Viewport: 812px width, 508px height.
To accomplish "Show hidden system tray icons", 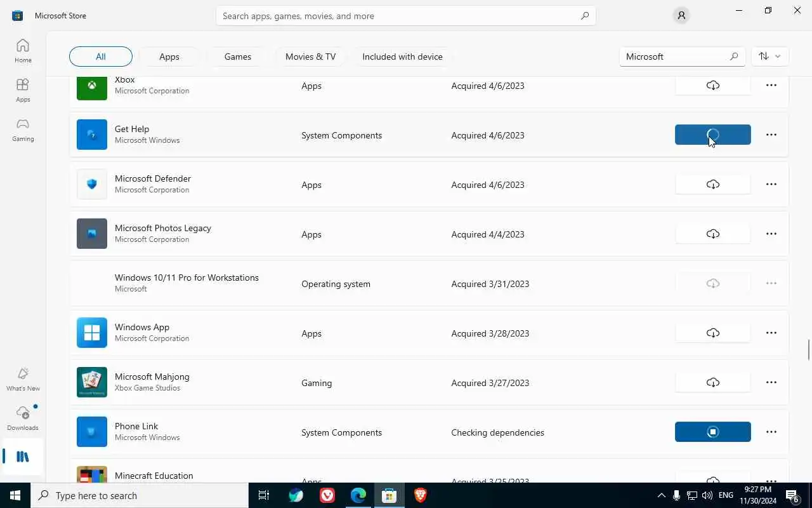I will click(x=661, y=495).
